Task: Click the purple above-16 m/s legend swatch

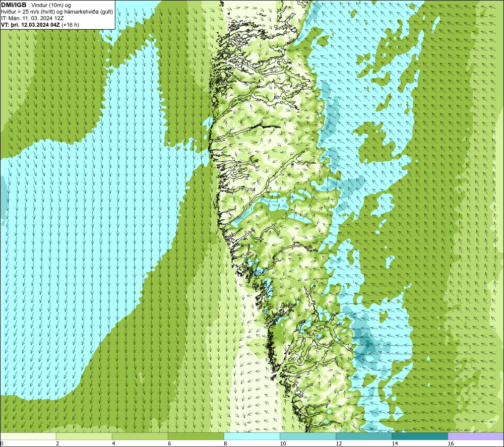Action: pos(476,436)
